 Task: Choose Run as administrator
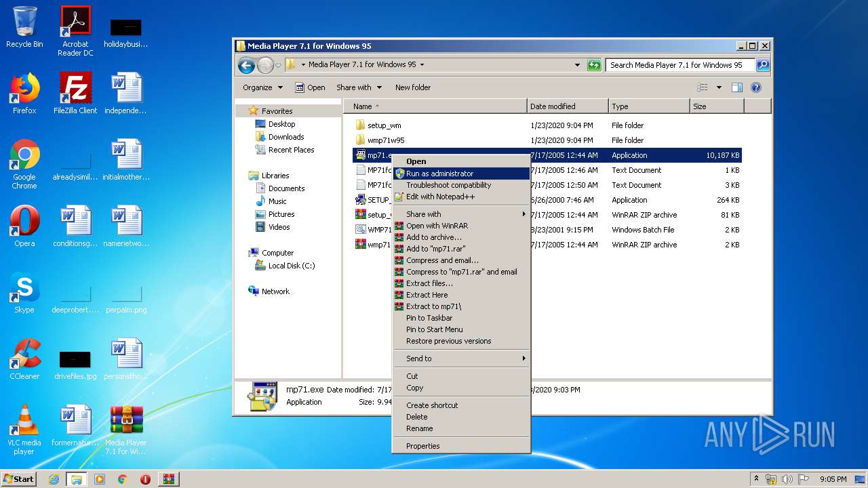461,174
